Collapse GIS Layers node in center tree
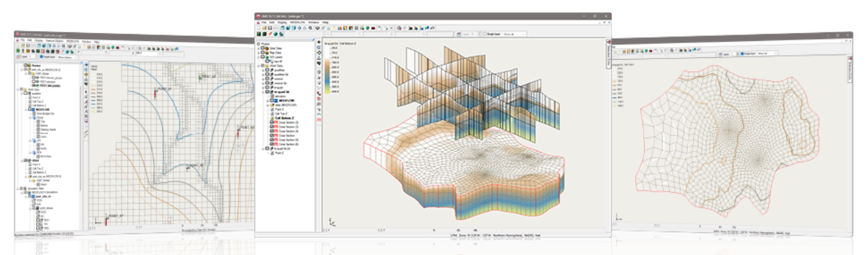Image resolution: width=868 pixels, height=255 pixels. point(258,56)
